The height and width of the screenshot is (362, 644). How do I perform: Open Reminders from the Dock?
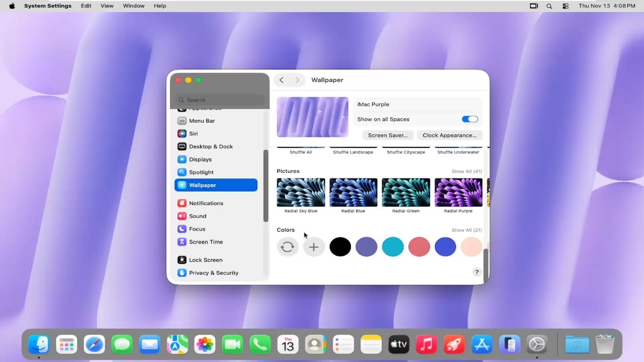(344, 344)
